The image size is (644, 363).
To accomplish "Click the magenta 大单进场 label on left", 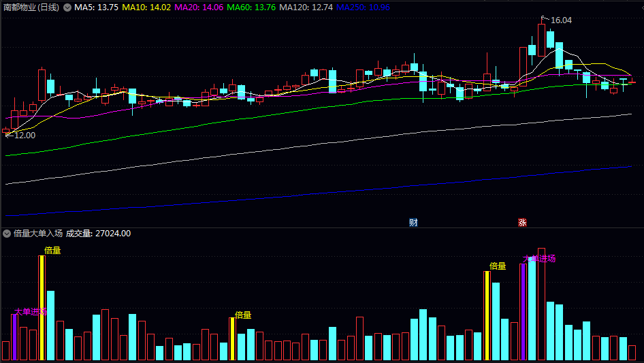I will (x=31, y=312).
